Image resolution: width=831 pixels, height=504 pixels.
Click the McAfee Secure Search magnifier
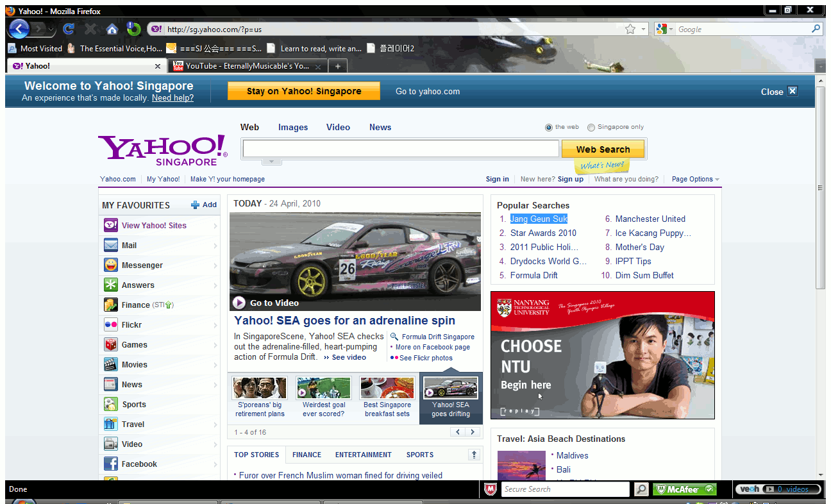tap(641, 489)
